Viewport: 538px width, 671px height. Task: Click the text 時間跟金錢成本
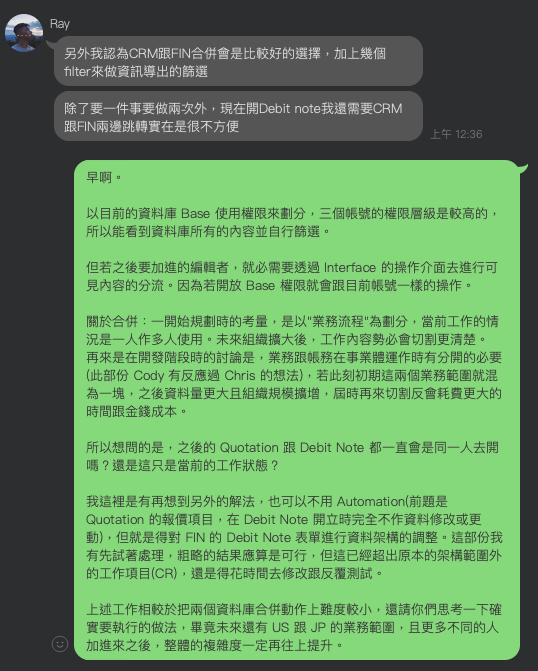click(x=131, y=412)
